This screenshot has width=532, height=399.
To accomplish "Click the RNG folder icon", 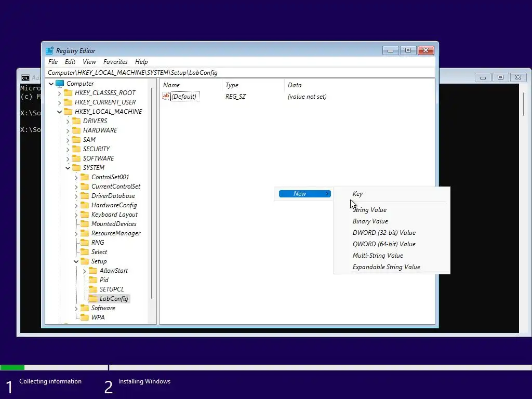I will pyautogui.click(x=85, y=242).
